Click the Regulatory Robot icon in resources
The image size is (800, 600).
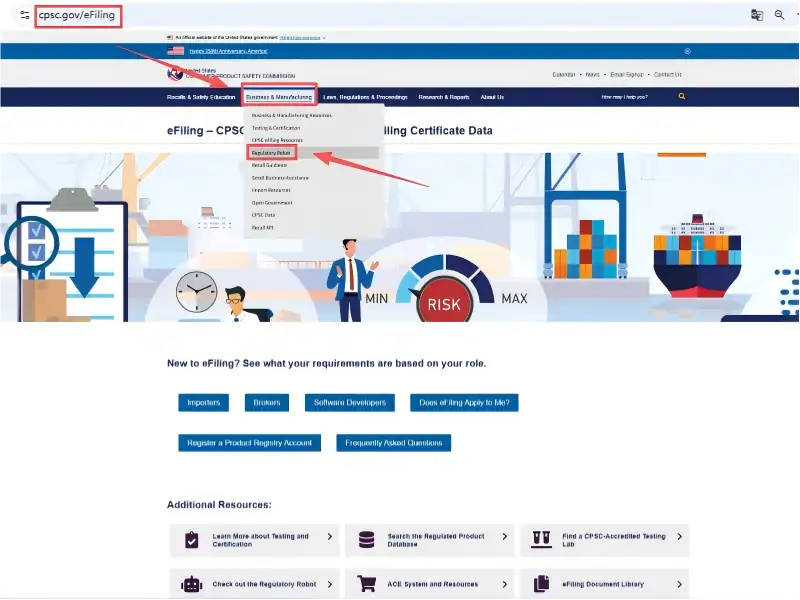[191, 584]
